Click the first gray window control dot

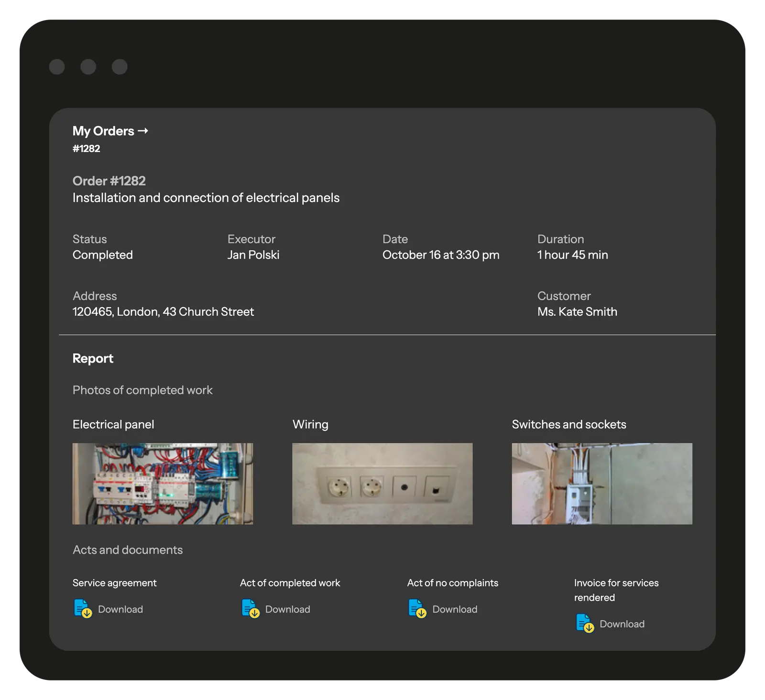(57, 67)
